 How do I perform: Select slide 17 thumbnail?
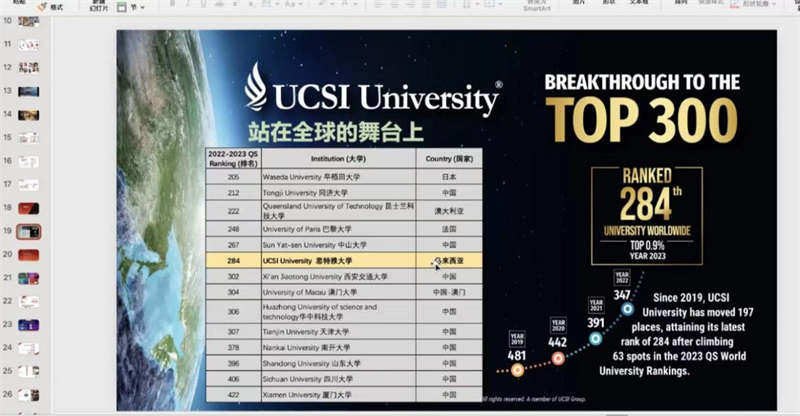(29, 185)
